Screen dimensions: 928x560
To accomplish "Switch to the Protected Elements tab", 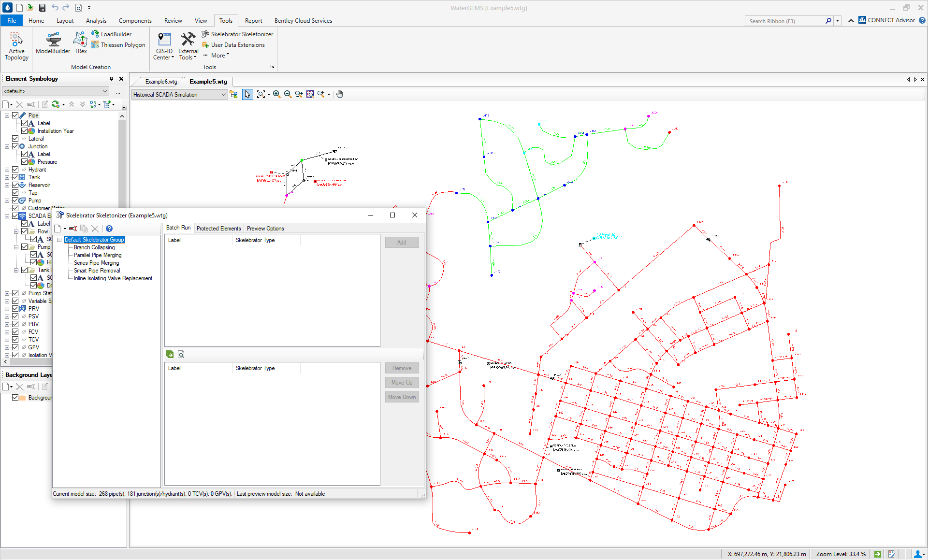I will pos(218,228).
